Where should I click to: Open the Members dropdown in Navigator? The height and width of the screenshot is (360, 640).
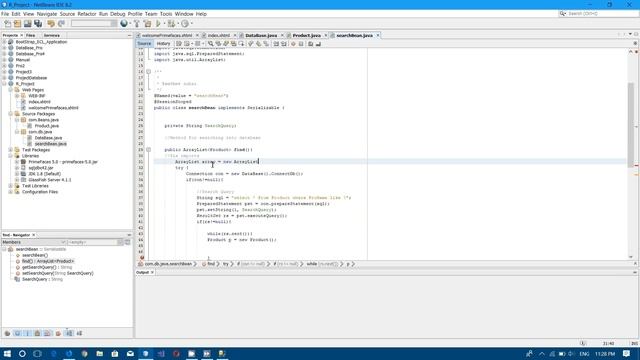[34, 242]
